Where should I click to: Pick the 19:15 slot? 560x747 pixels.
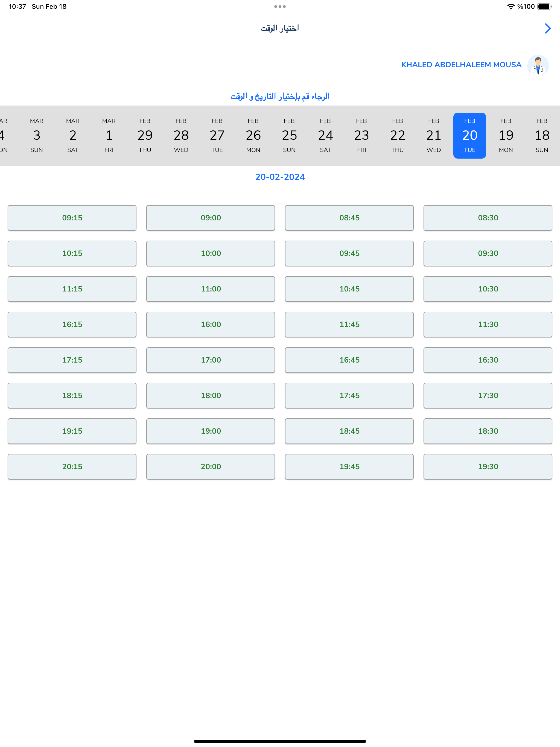(72, 431)
